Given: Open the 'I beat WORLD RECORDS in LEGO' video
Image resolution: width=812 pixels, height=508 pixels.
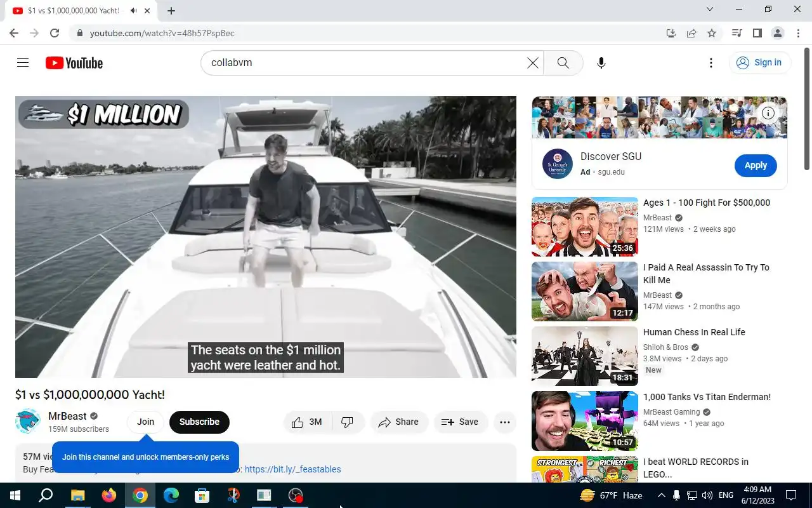Looking at the screenshot, I should click(696, 468).
